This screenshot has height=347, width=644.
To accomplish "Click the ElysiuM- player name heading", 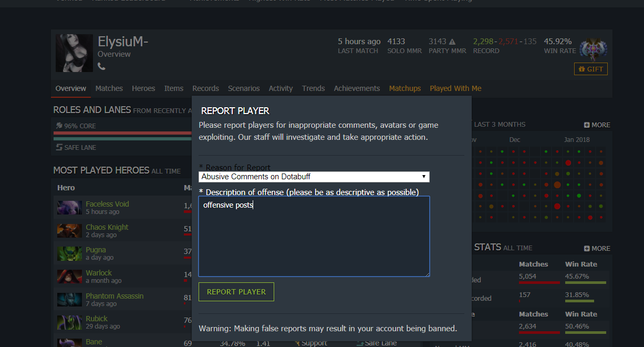I will click(123, 42).
